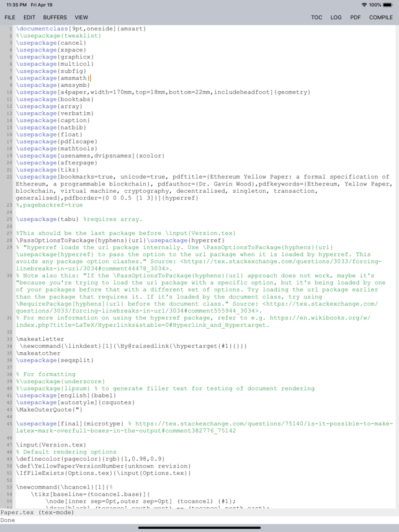Screen dimensions: 399x532
Task: Click the \definecolor{pagecolor} line
Action: (91, 459)
